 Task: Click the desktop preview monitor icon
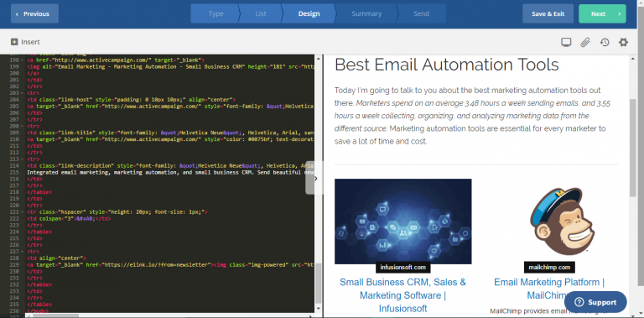pyautogui.click(x=566, y=42)
